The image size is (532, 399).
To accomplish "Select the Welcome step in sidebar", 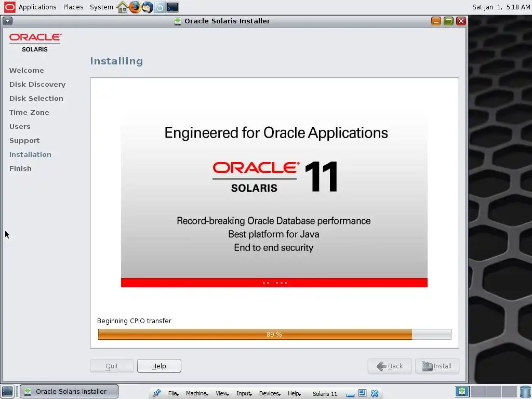I will 26,70.
